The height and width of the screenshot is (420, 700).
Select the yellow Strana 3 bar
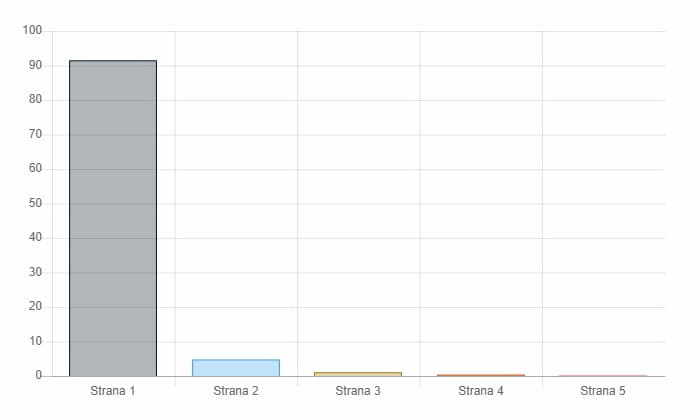[358, 374]
